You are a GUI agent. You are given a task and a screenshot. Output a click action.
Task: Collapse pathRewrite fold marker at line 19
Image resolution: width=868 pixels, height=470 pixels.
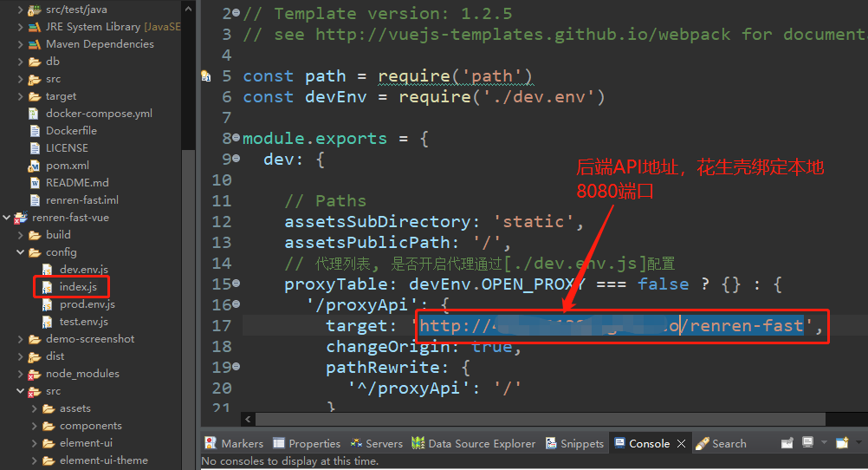tap(236, 366)
